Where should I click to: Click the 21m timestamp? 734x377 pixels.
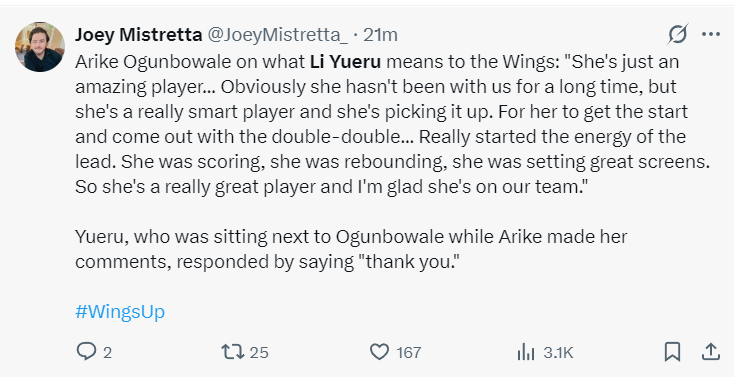click(x=380, y=35)
